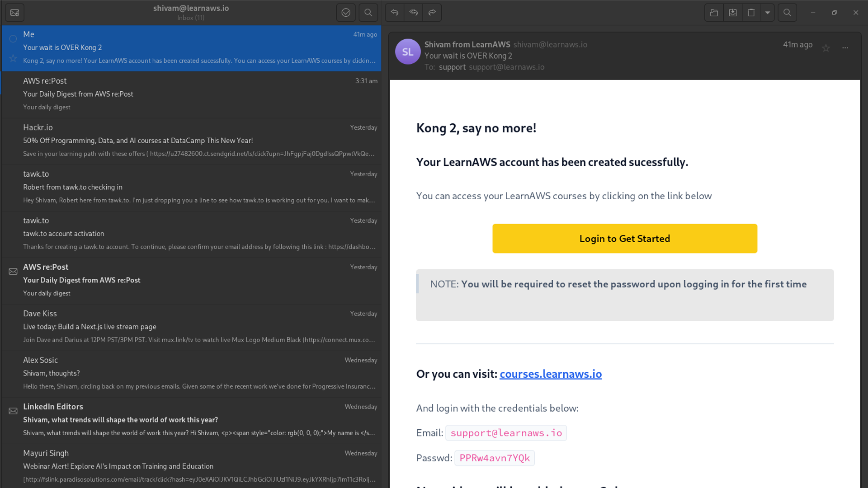Open 'Robert from tawk.to checking in' email

(x=192, y=187)
